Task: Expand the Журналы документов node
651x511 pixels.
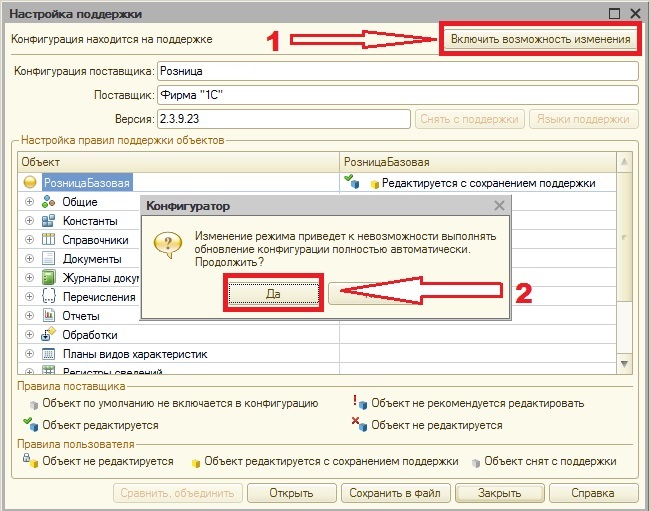Action: [x=29, y=278]
